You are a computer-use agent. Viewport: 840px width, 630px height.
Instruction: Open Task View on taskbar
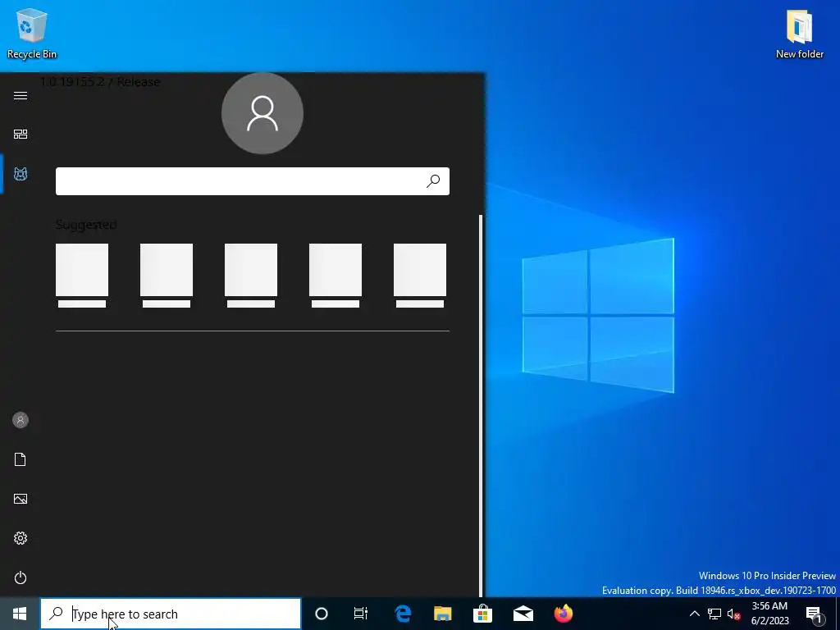pos(361,614)
